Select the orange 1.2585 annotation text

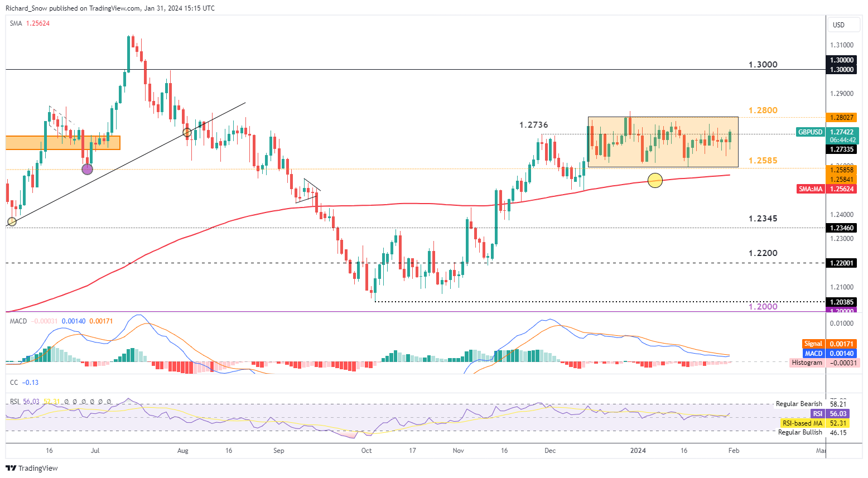tap(763, 161)
